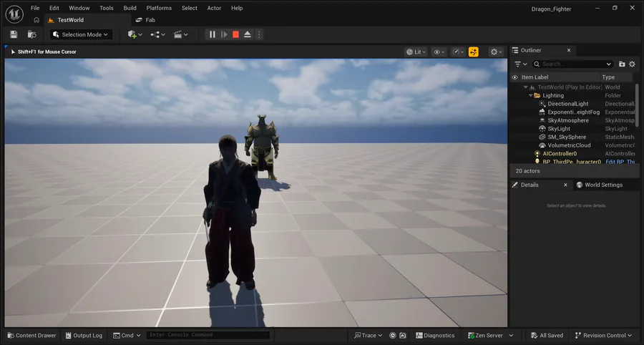Click the console command input field
The height and width of the screenshot is (345, 644).
(x=208, y=335)
